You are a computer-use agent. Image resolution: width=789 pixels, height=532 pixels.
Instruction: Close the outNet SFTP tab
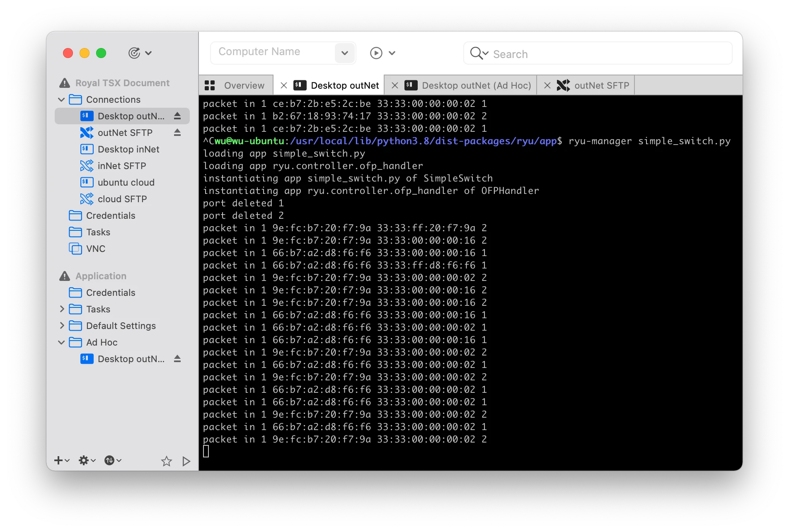(547, 85)
